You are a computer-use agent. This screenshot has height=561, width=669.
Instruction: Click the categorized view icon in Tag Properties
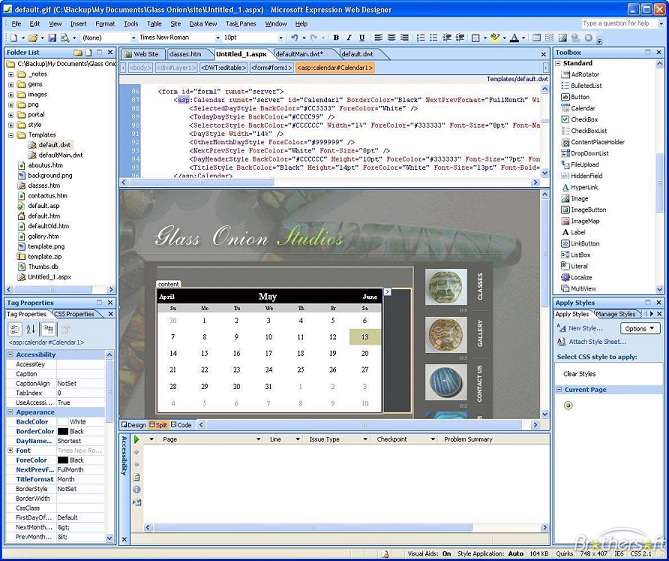tap(15, 329)
